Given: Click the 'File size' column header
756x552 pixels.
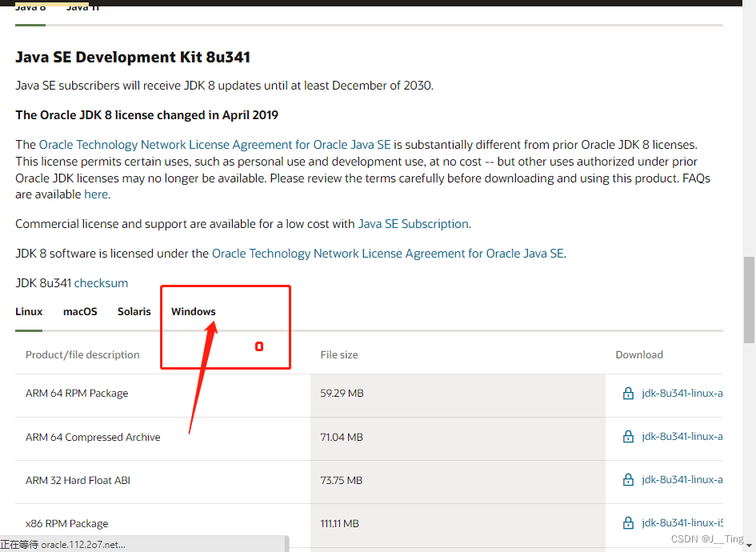Looking at the screenshot, I should pyautogui.click(x=339, y=355).
